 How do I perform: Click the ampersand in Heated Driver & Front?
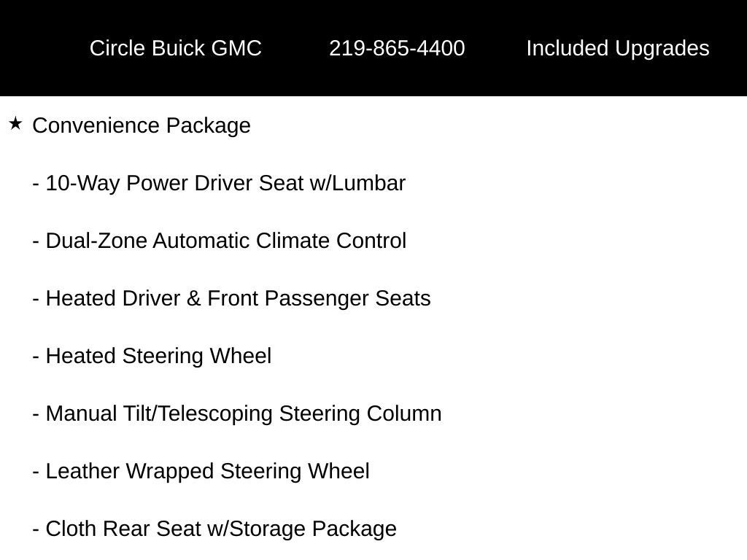coord(194,298)
